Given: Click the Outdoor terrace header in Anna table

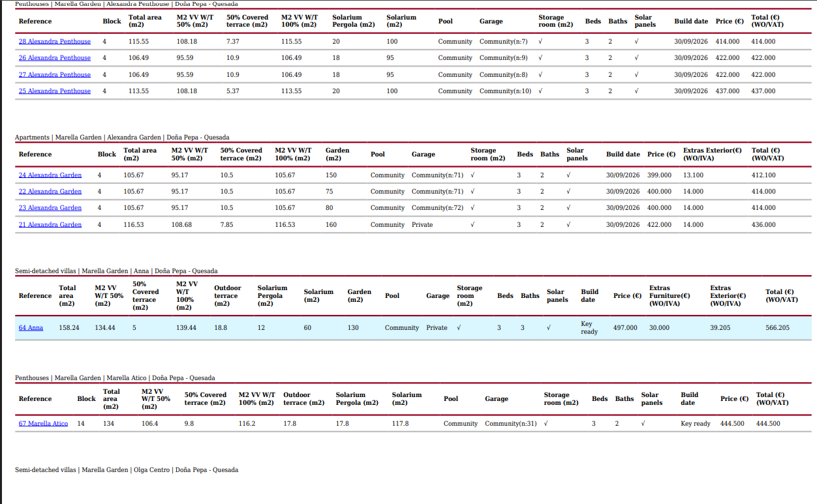Looking at the screenshot, I should [x=227, y=295].
